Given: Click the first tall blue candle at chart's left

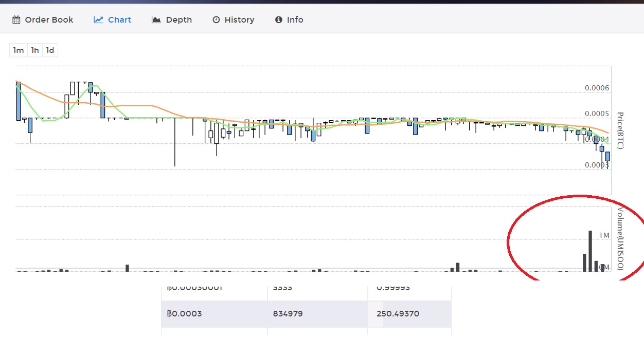Looking at the screenshot, I should pyautogui.click(x=19, y=101).
